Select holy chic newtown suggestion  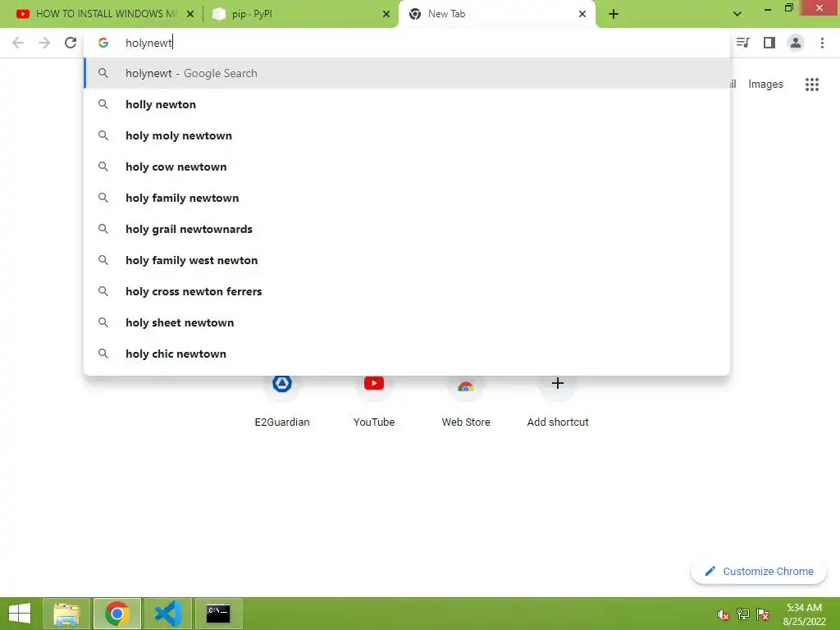pyautogui.click(x=407, y=354)
